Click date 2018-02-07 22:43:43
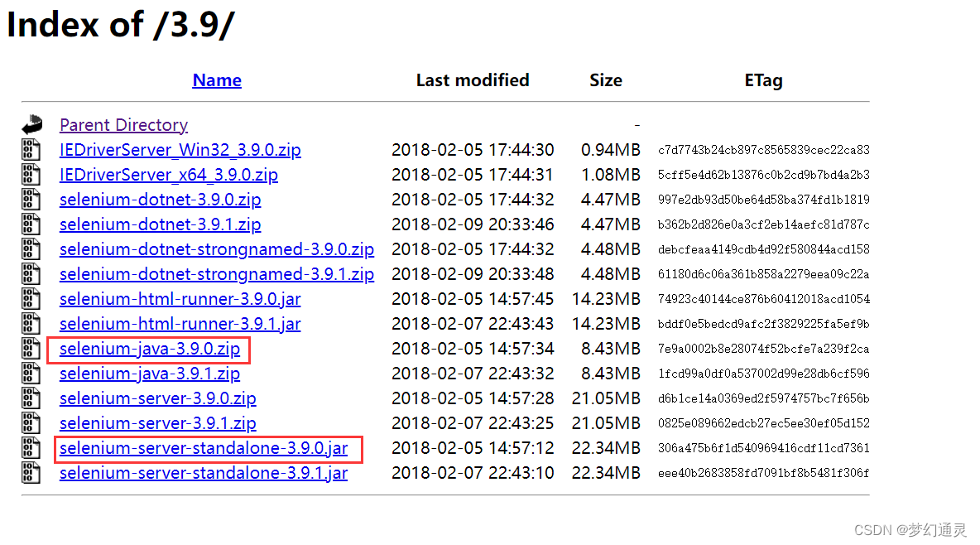 click(x=473, y=324)
